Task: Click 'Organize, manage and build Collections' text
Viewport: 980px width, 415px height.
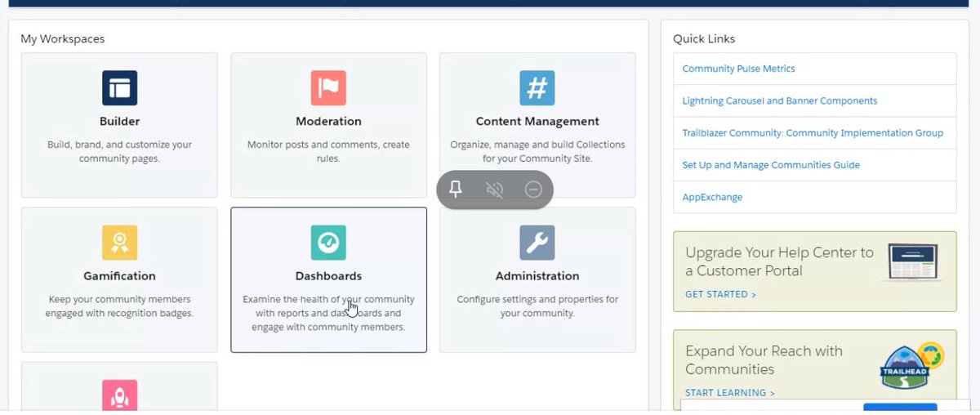Action: point(537,151)
